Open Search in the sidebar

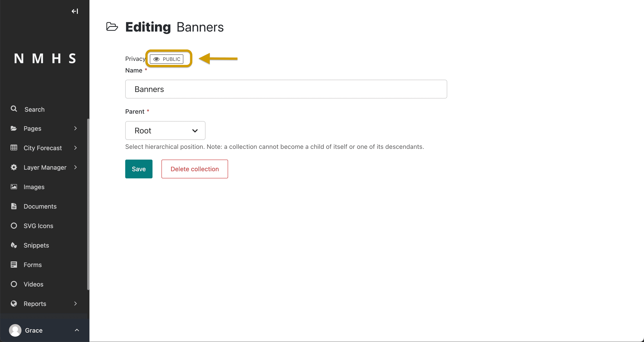click(x=34, y=109)
